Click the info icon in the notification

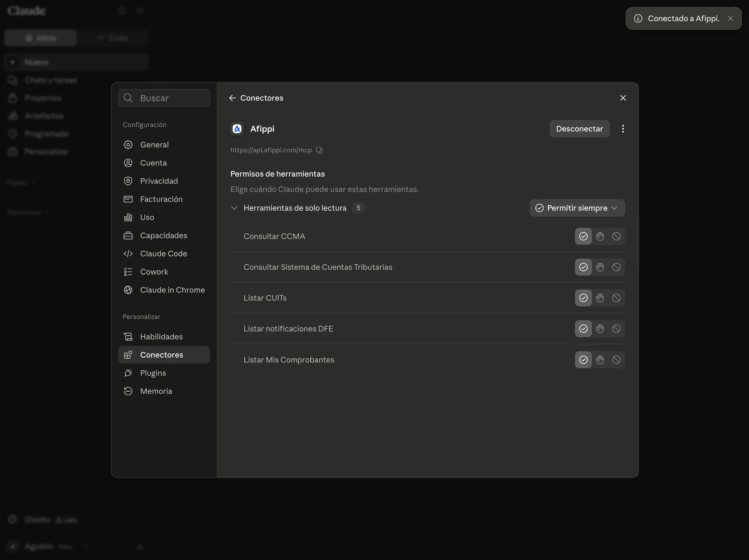pyautogui.click(x=638, y=19)
